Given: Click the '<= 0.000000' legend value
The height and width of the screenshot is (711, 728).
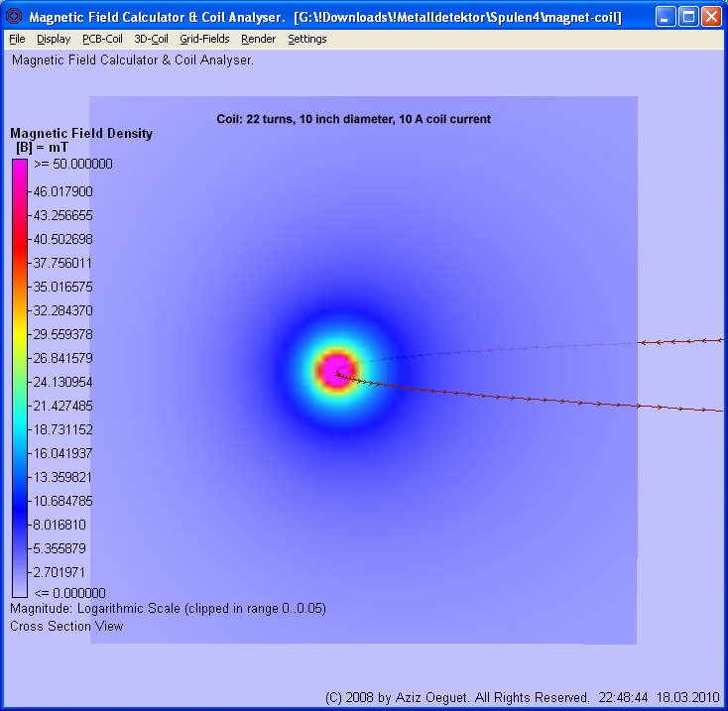Looking at the screenshot, I should click(x=69, y=593).
